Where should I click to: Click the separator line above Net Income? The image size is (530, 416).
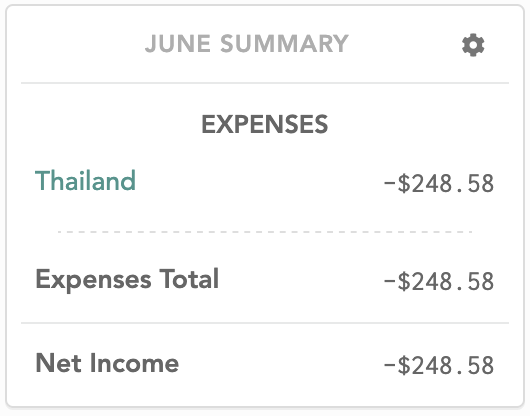[265, 323]
